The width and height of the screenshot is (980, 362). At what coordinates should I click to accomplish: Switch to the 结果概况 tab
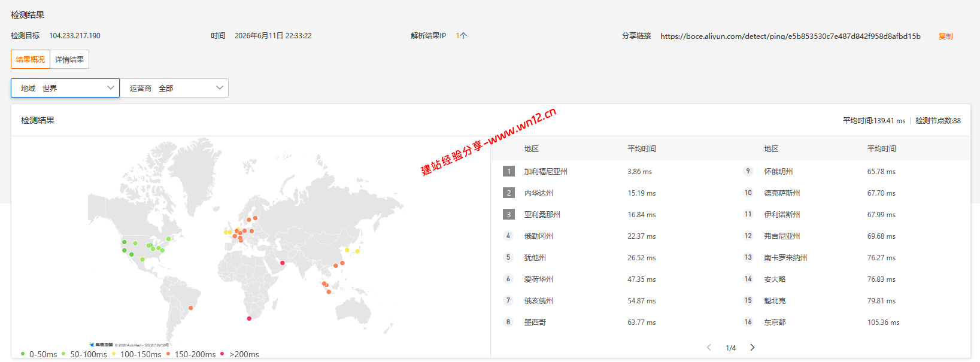pos(31,59)
